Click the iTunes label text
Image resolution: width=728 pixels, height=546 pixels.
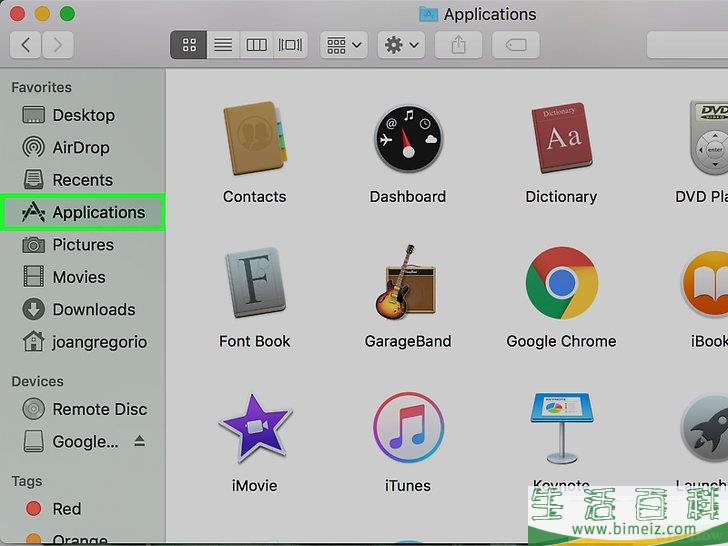(x=408, y=486)
